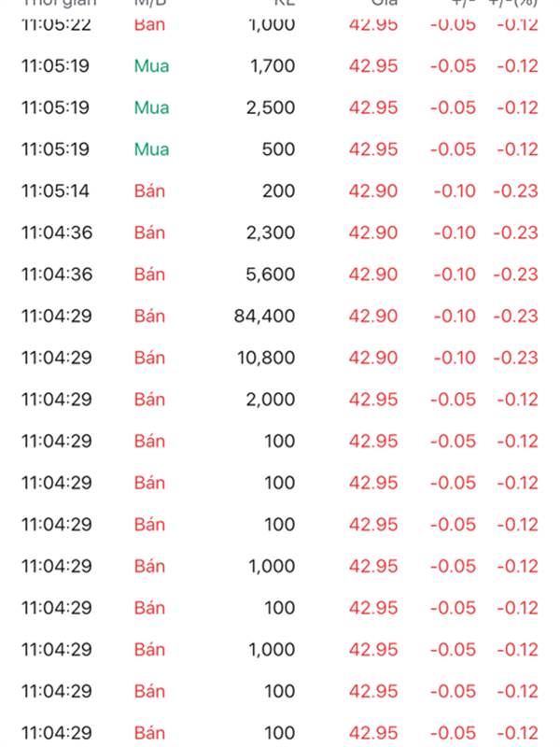This screenshot has height=747, width=560.
Task: Select price 42.95 in the 2,500 row
Action: coord(373,107)
